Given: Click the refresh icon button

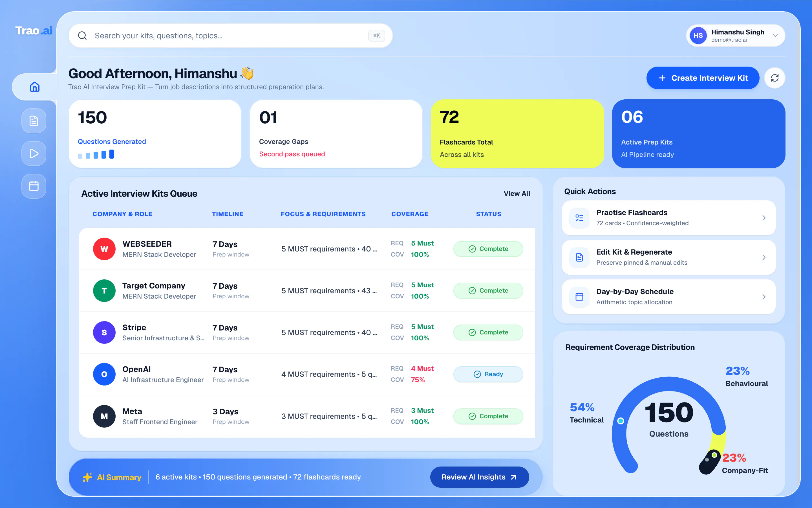Looking at the screenshot, I should 775,78.
